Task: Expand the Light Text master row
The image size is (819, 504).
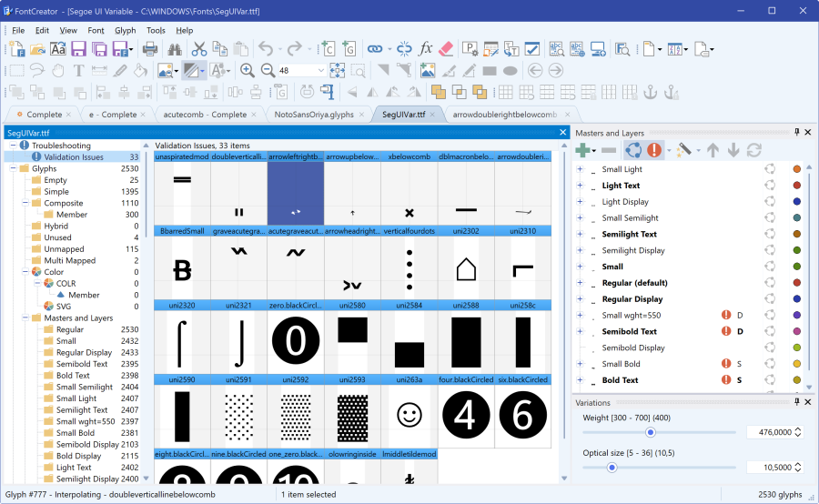Action: [x=580, y=186]
